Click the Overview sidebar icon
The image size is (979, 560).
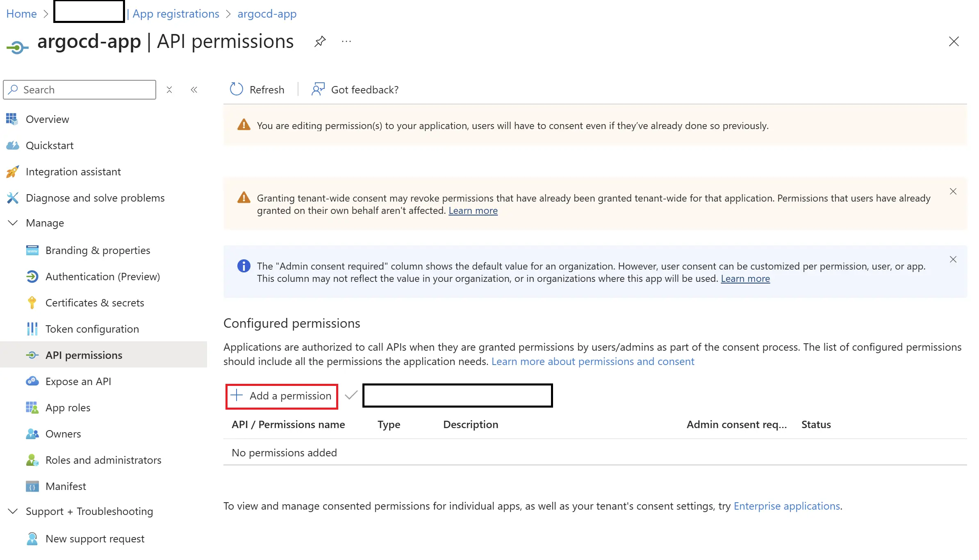click(12, 119)
